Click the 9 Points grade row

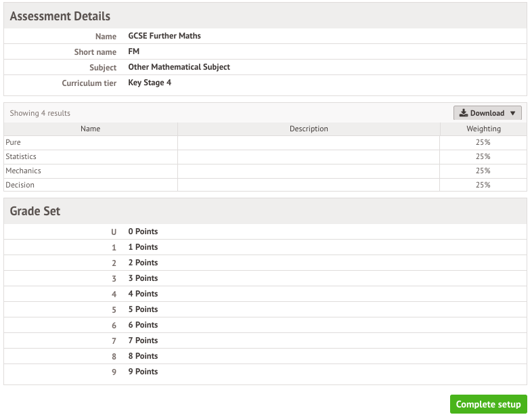tap(265, 372)
